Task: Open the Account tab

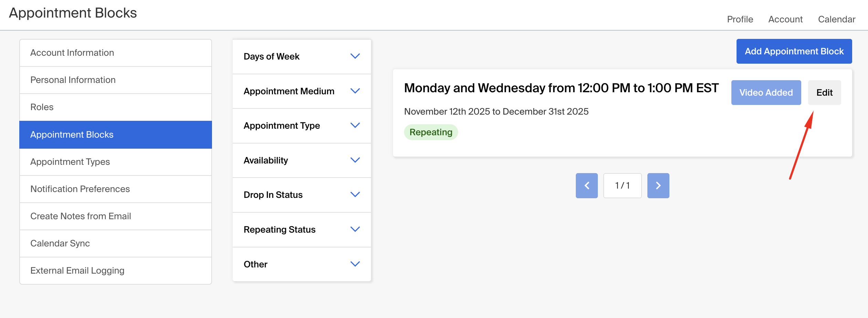Action: pyautogui.click(x=785, y=19)
